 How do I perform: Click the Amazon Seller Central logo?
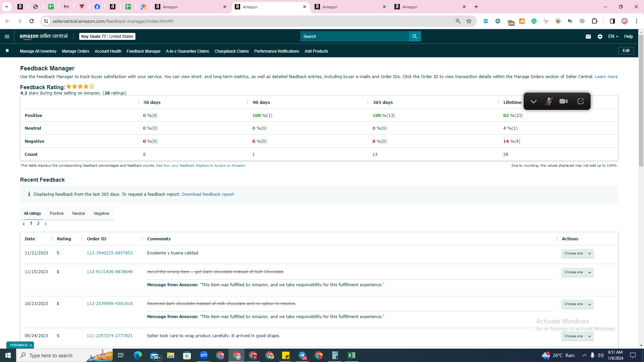point(44,36)
